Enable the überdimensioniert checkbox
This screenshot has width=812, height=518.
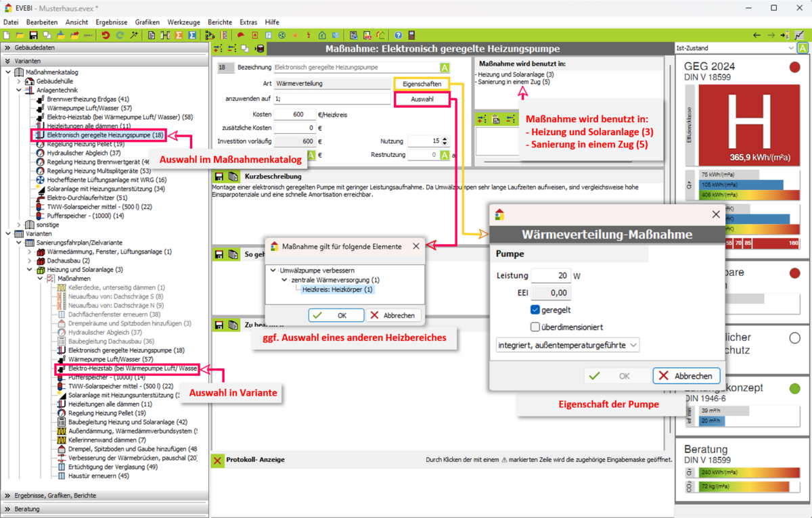point(535,327)
